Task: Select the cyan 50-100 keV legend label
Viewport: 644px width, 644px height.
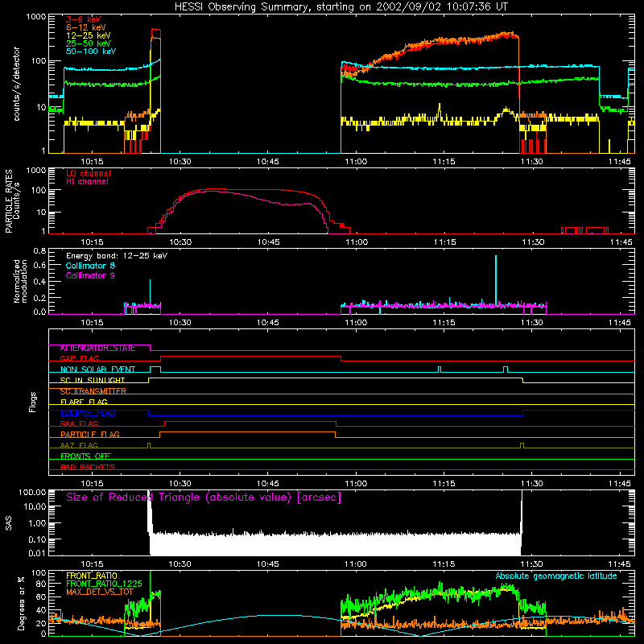Action: (91, 52)
